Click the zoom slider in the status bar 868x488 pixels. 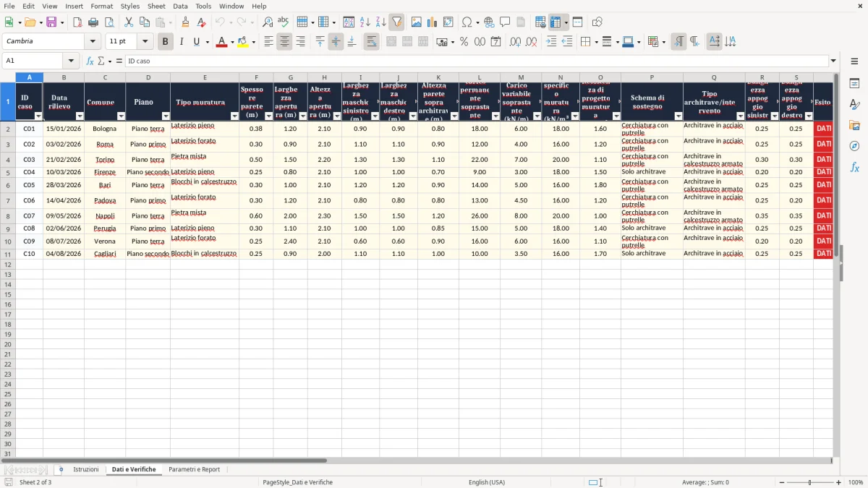pyautogui.click(x=809, y=482)
